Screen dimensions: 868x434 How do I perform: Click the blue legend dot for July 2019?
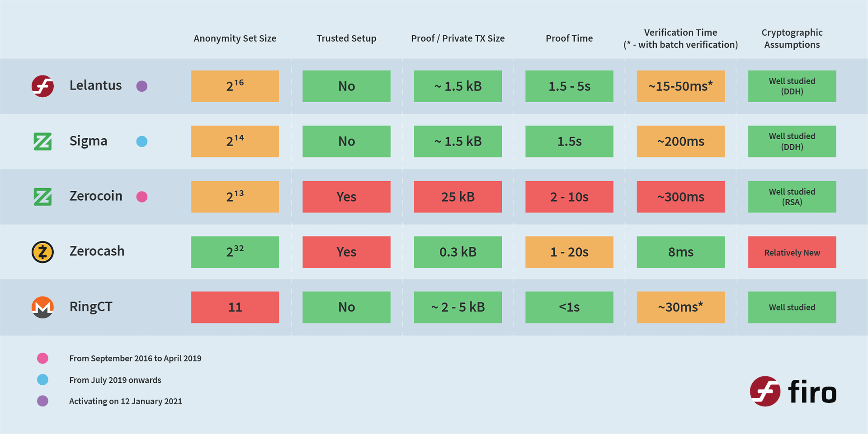pyautogui.click(x=42, y=380)
